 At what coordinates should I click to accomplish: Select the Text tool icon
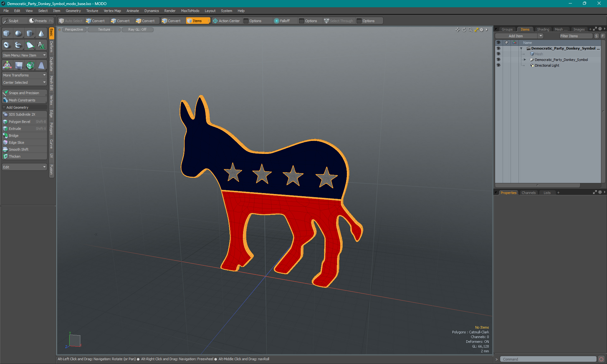pos(41,45)
